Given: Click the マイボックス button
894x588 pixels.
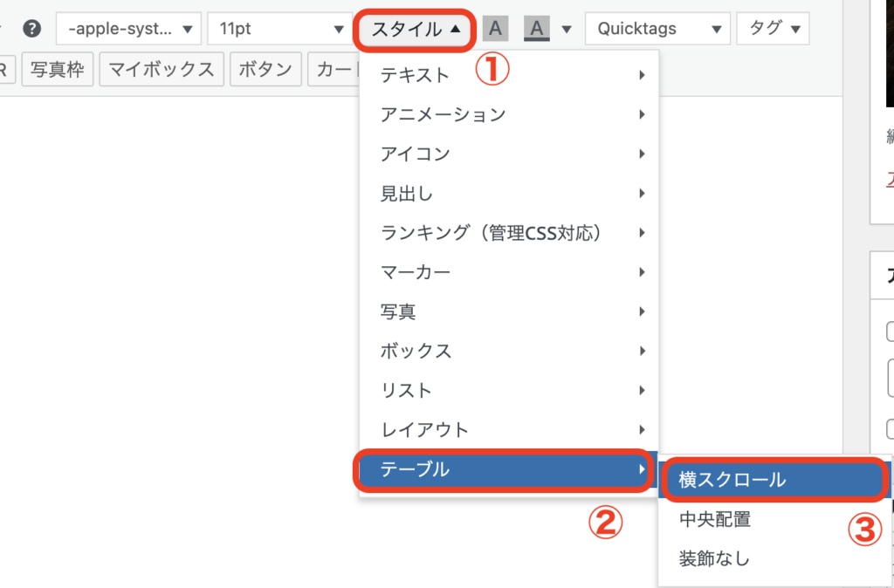Looking at the screenshot, I should tap(162, 70).
